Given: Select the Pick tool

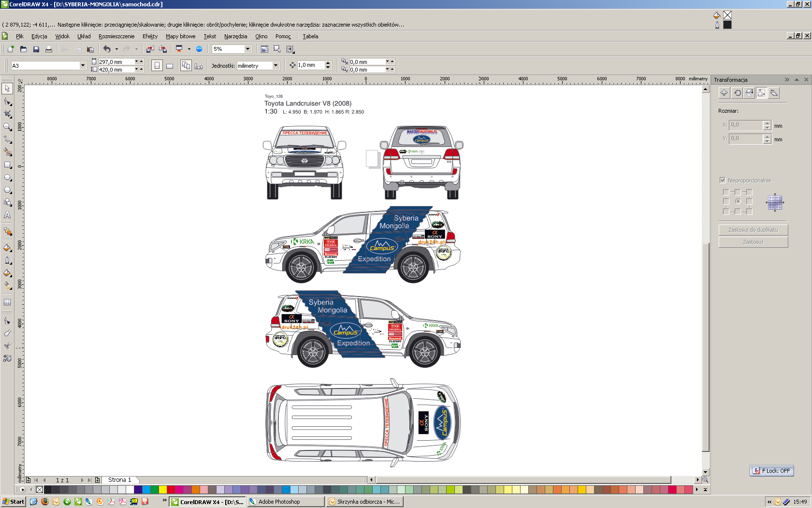Looking at the screenshot, I should (7, 89).
